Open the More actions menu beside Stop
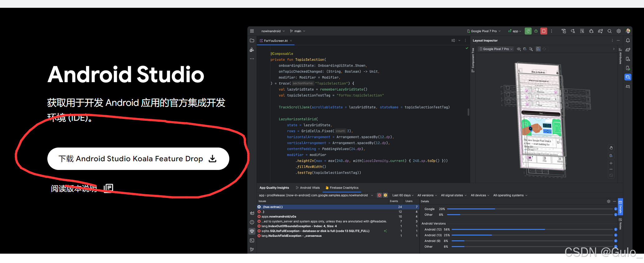The height and width of the screenshot is (263, 644). click(x=551, y=31)
